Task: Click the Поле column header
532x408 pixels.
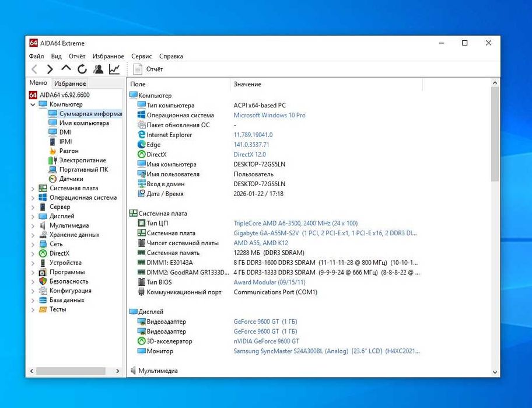Action: tap(179, 84)
